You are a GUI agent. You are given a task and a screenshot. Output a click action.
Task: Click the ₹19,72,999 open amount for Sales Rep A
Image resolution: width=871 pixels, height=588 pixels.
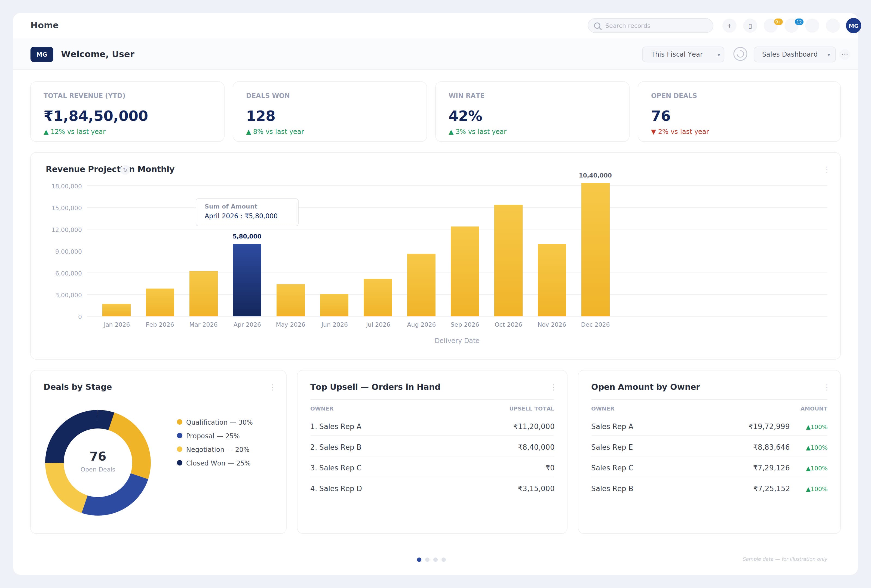769,427
